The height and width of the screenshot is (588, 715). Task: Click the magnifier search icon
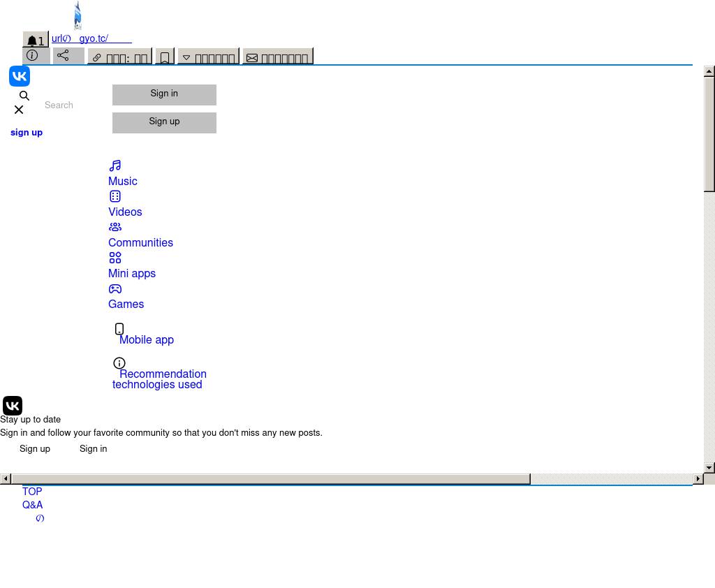pyautogui.click(x=24, y=96)
